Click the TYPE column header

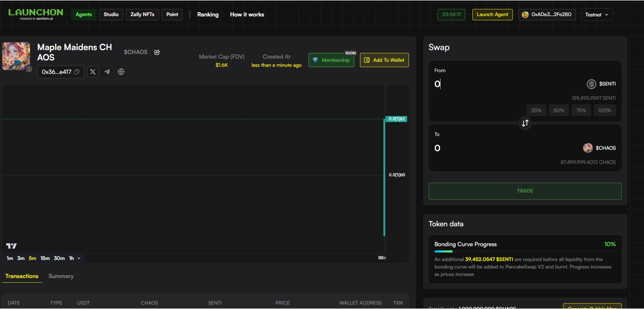[x=56, y=303]
